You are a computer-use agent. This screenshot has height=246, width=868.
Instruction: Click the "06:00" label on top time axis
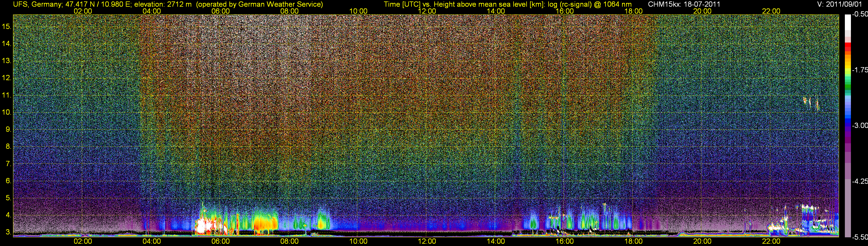220,11
